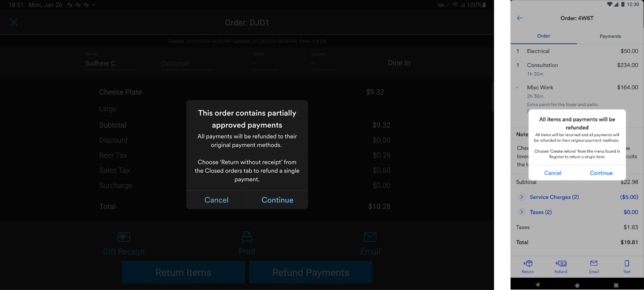
Task: Go back from order 4W6T with the arrow
Action: tap(520, 18)
